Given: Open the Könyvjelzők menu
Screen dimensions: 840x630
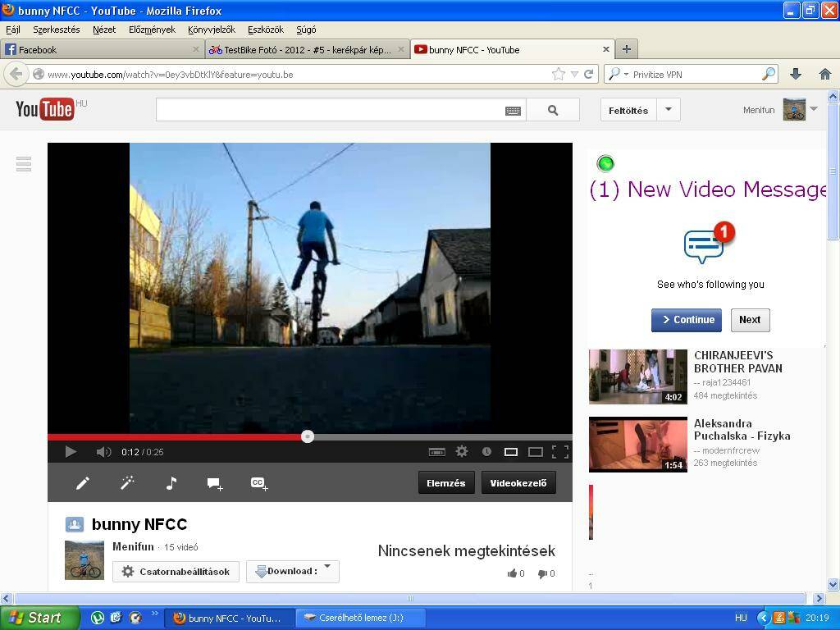Looking at the screenshot, I should tap(212, 30).
